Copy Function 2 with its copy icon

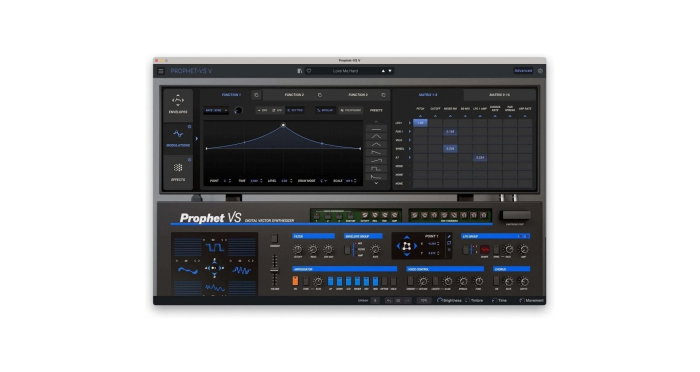pos(320,95)
